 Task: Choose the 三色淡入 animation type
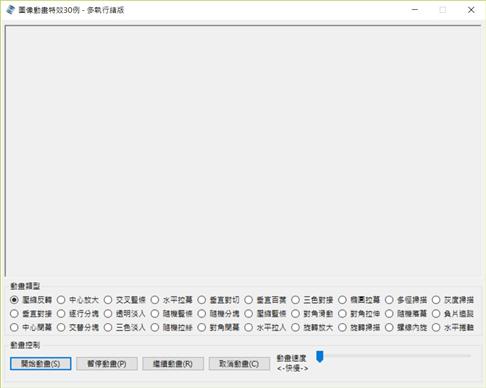coord(125,327)
